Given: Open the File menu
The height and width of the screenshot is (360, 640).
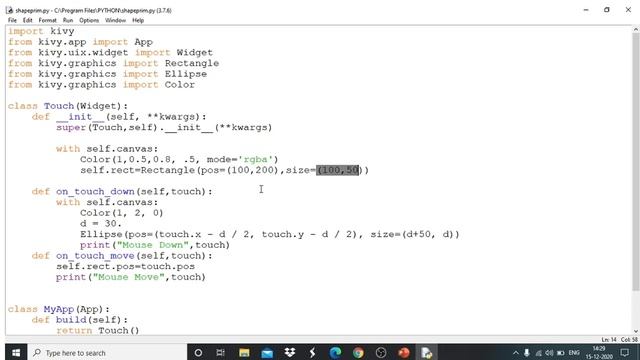Looking at the screenshot, I should pyautogui.click(x=12, y=20).
